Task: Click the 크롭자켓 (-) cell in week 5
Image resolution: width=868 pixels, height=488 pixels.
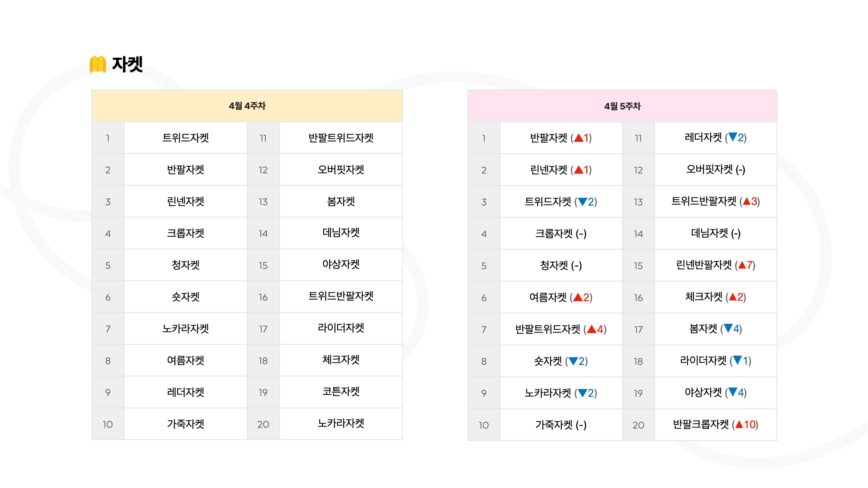Action: pyautogui.click(x=561, y=234)
